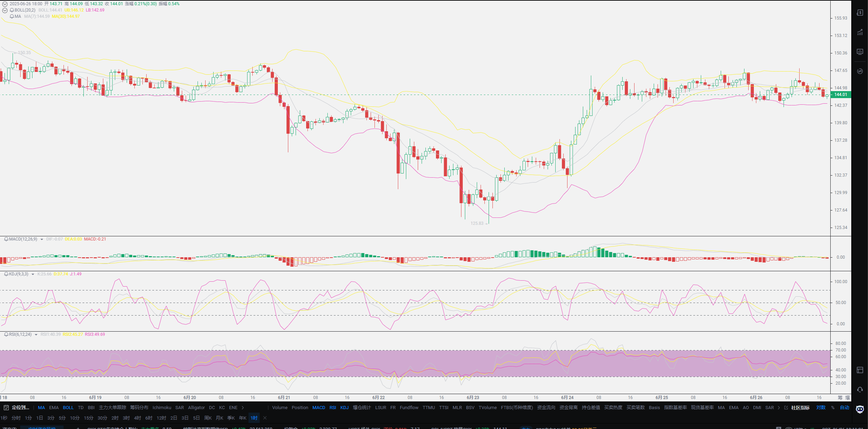Viewport: 868px width, 429px height.
Task: Click the calendar locate-to-date icon
Action: [x=6, y=408]
